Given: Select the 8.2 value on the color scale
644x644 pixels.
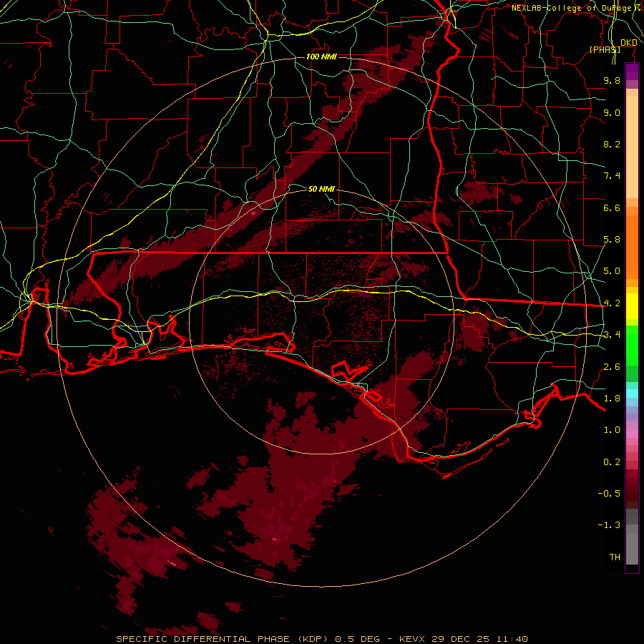Looking at the screenshot, I should pos(612,144).
